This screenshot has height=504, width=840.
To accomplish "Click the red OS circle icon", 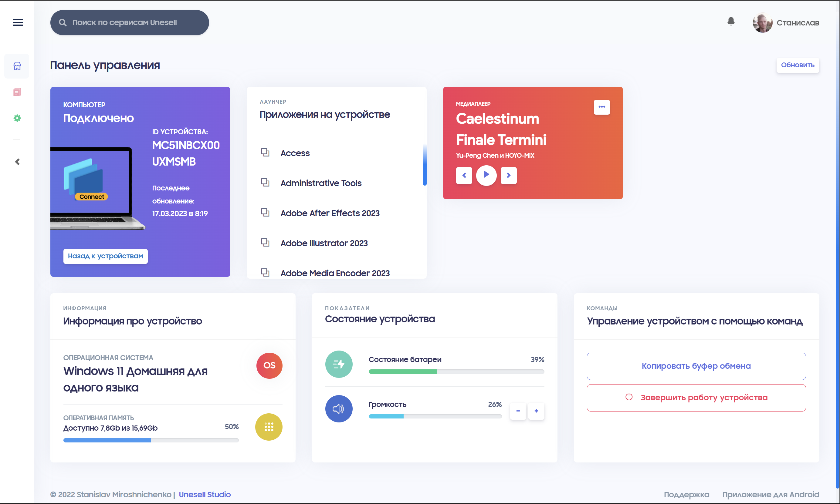I will (269, 365).
